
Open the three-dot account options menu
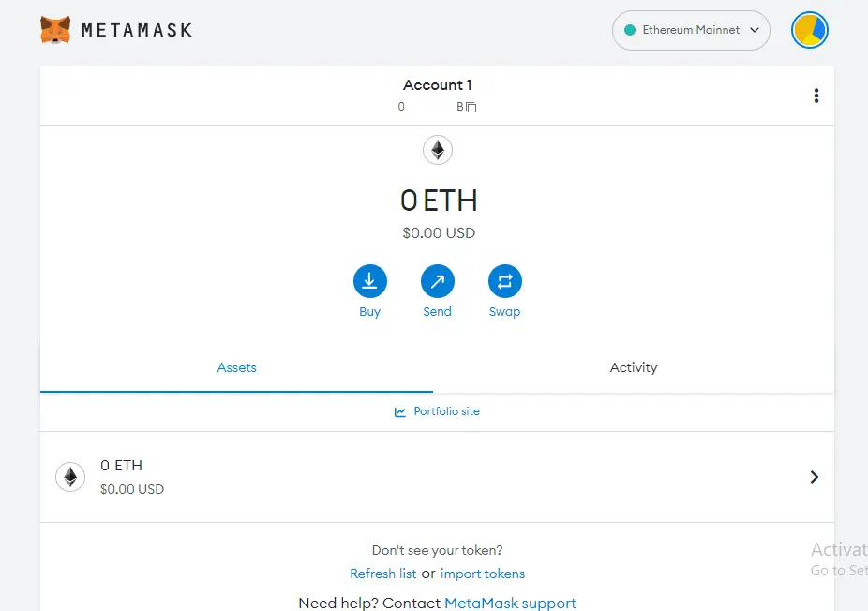pyautogui.click(x=816, y=96)
